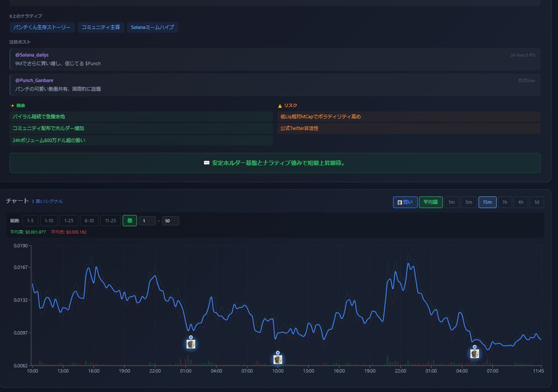
Task: Select the 6-10 range filter
Action: [x=89, y=221]
